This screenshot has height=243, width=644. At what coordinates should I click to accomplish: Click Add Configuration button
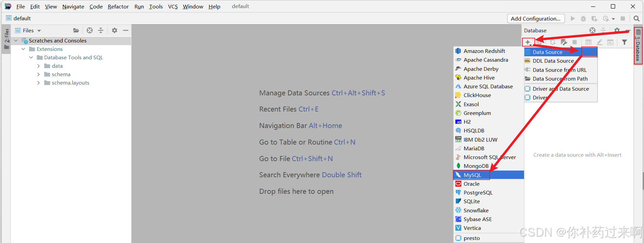click(536, 19)
